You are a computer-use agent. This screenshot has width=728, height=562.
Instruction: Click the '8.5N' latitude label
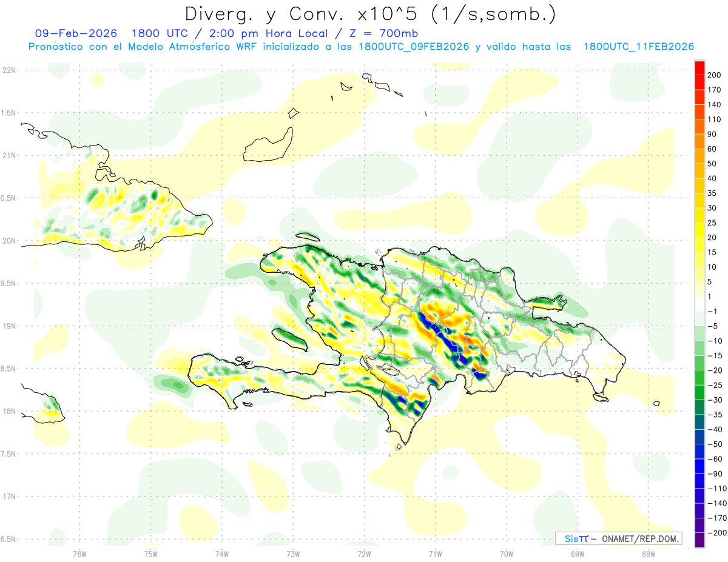pyautogui.click(x=9, y=369)
